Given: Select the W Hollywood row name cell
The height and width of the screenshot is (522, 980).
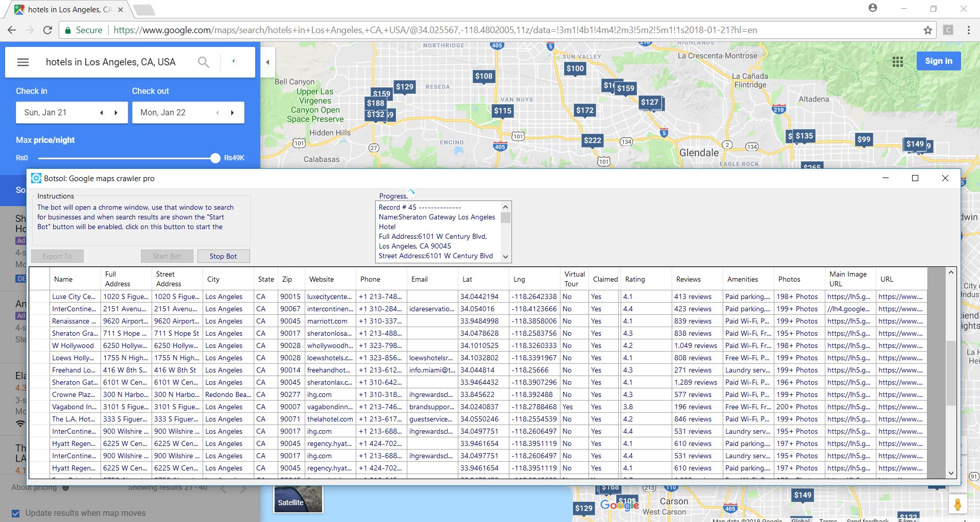Looking at the screenshot, I should [x=75, y=345].
